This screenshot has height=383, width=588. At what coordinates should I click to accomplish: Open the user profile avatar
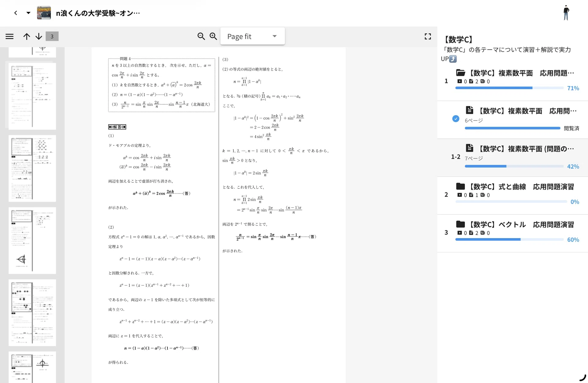566,13
